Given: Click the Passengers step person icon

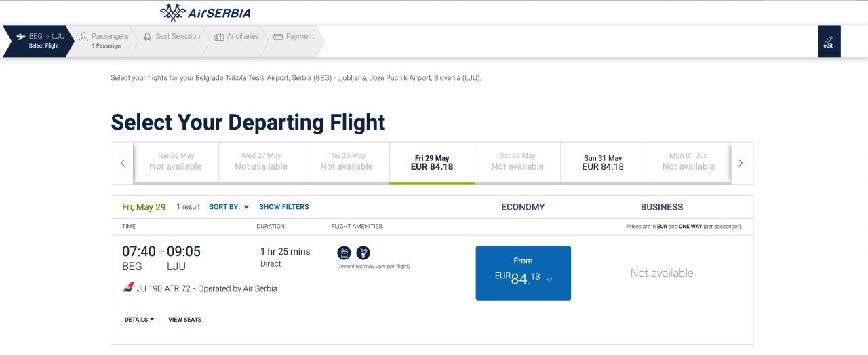Looking at the screenshot, I should 84,37.
